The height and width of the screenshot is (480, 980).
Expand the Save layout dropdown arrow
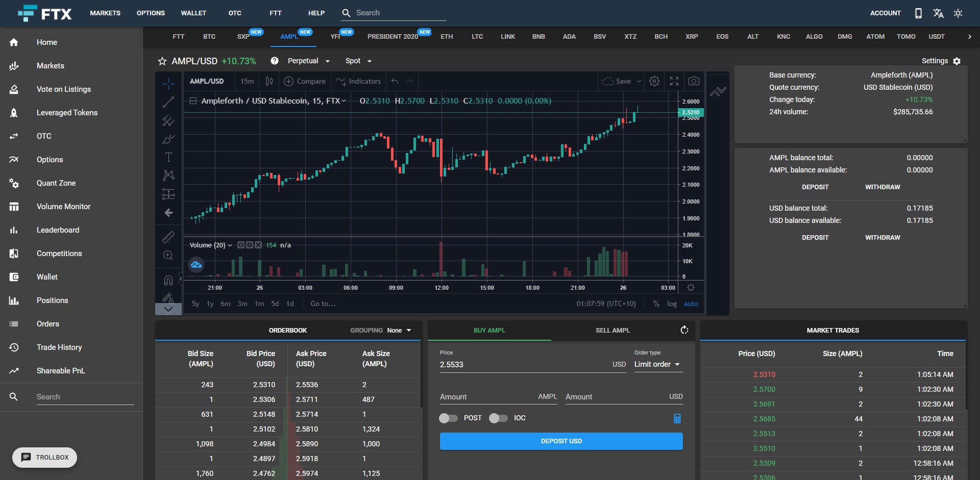(639, 81)
